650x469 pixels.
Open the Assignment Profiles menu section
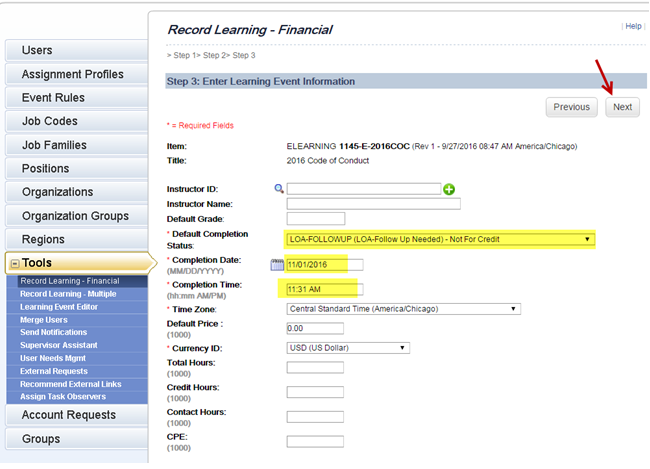pyautogui.click(x=77, y=74)
